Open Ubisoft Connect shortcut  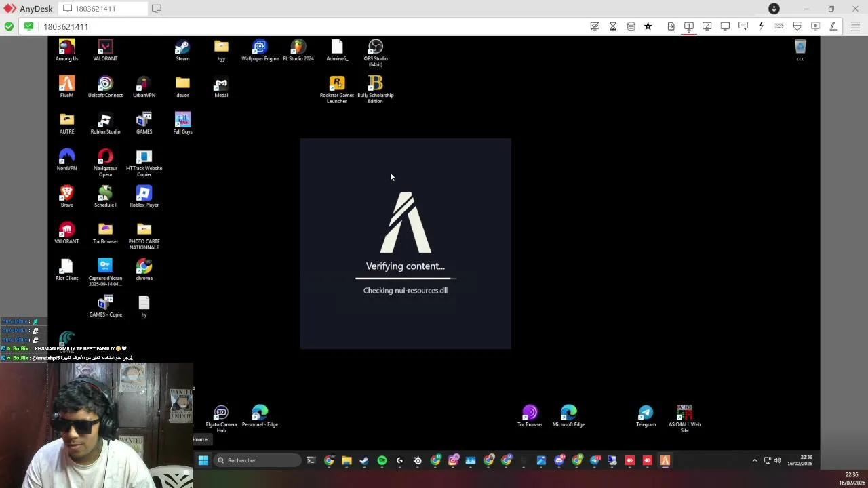pos(105,87)
